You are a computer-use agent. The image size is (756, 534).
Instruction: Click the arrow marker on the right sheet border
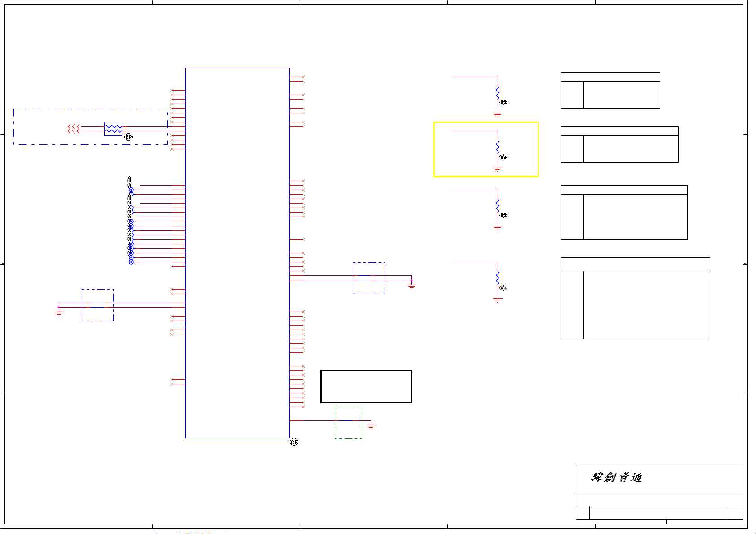coord(745,264)
